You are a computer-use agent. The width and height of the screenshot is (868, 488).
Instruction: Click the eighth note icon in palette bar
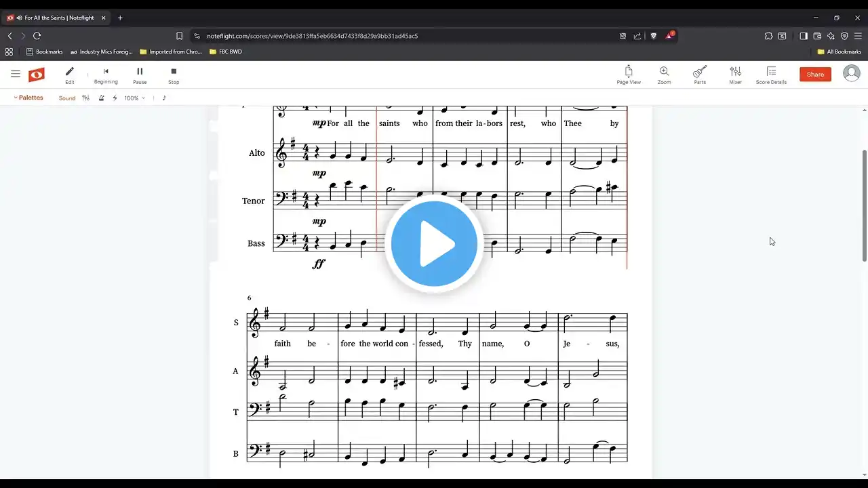pos(164,98)
